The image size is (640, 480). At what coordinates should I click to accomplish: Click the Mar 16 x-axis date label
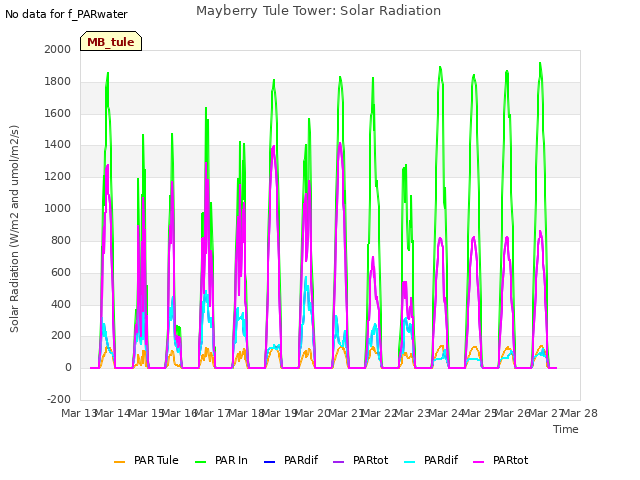coord(180,413)
